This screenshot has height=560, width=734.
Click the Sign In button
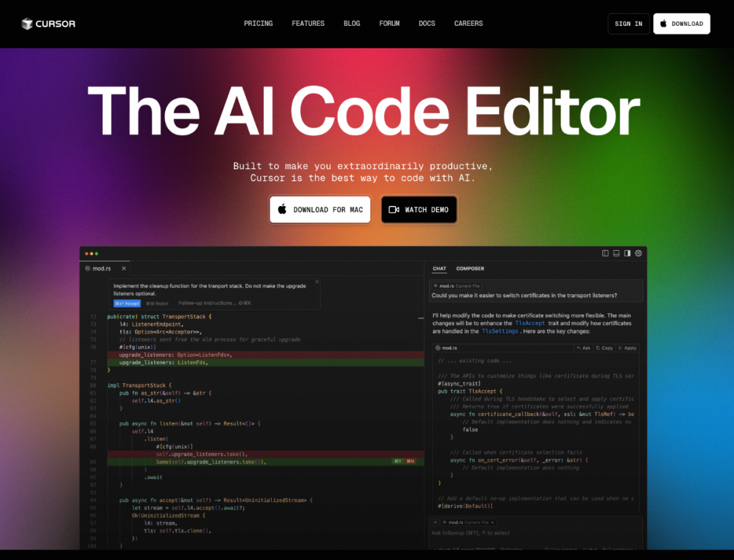click(x=628, y=24)
